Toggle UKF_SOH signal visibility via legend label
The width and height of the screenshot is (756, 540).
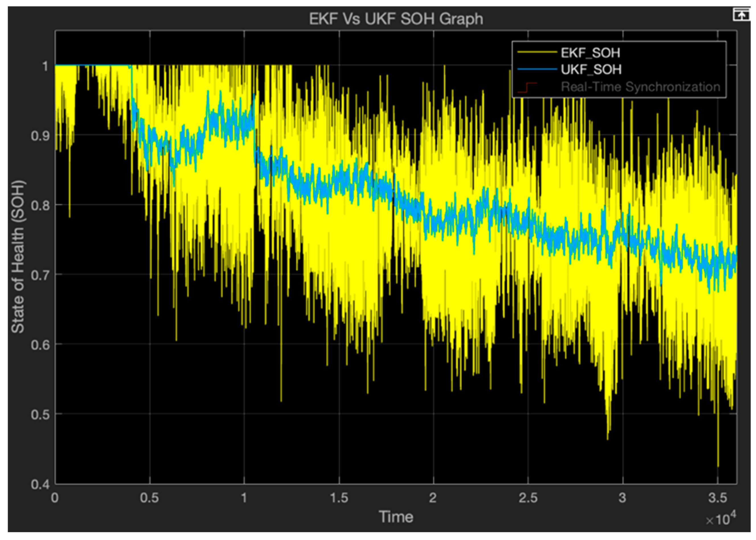point(591,69)
